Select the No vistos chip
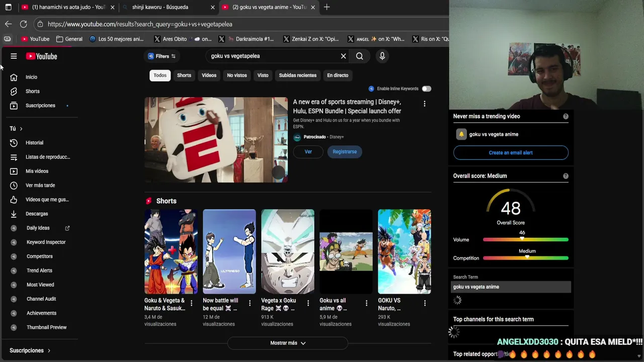Image resolution: width=644 pixels, height=362 pixels. (237, 75)
